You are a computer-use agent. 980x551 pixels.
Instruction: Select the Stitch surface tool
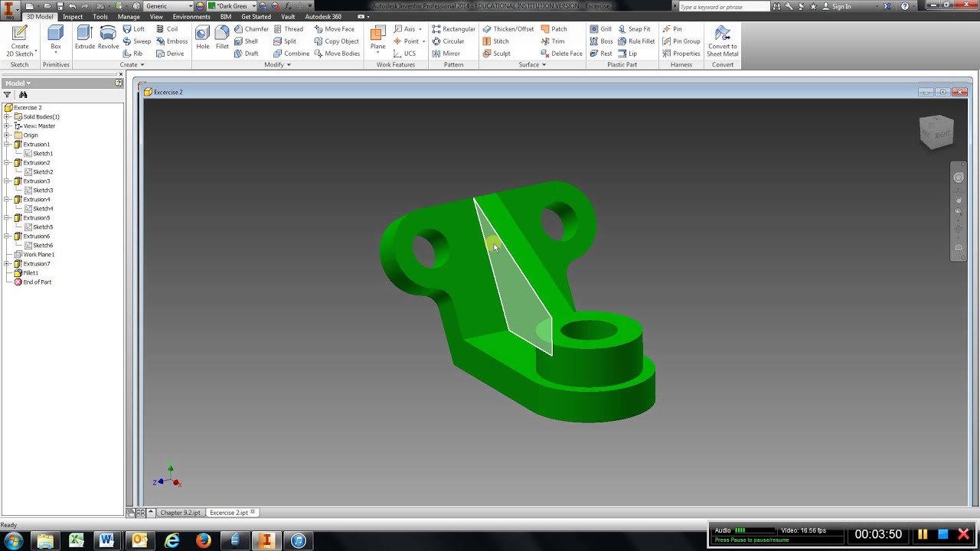(x=495, y=41)
